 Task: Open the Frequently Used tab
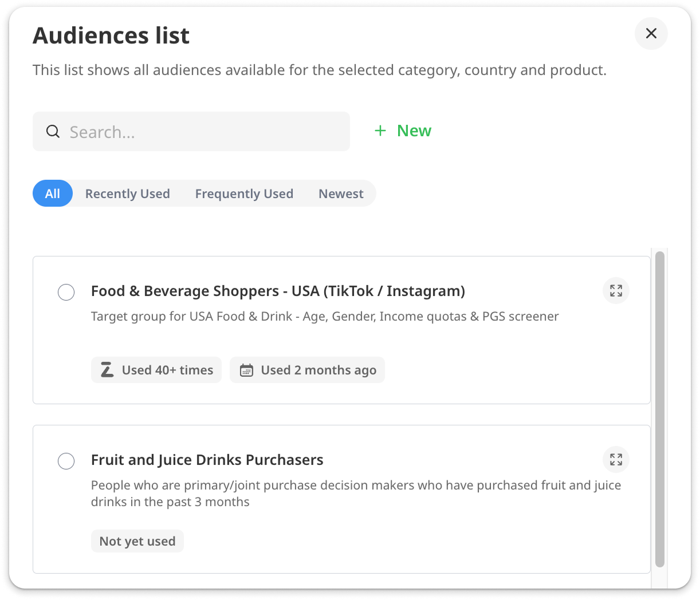[244, 194]
